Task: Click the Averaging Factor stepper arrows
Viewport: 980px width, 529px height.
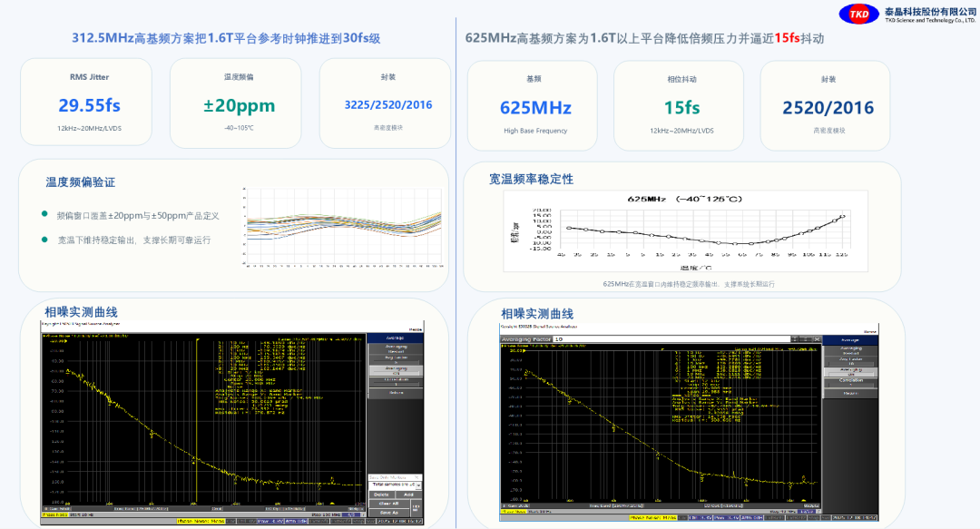Action: click(x=795, y=339)
